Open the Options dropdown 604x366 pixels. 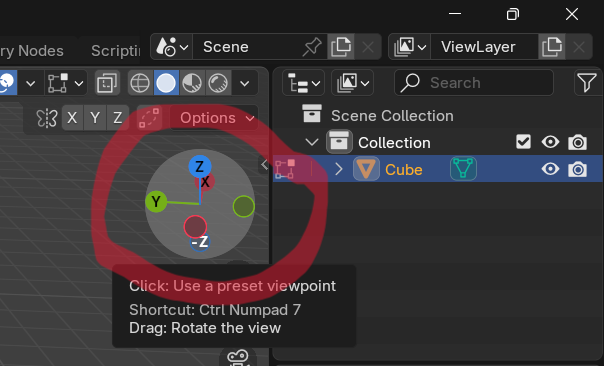[x=214, y=118]
